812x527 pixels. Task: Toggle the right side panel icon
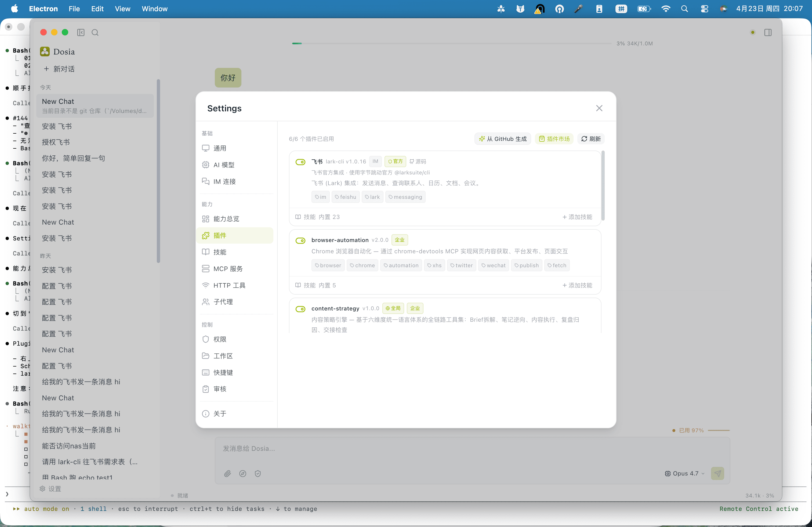(x=768, y=32)
